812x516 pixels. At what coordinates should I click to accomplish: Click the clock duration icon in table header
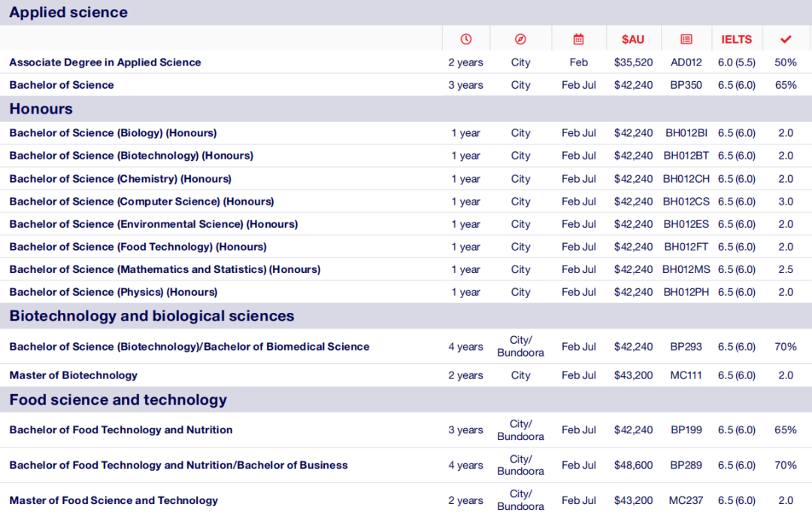click(465, 39)
